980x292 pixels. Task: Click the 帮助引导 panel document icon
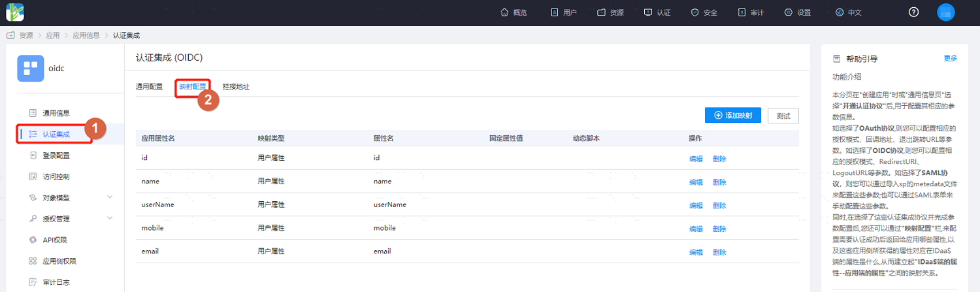click(836, 58)
